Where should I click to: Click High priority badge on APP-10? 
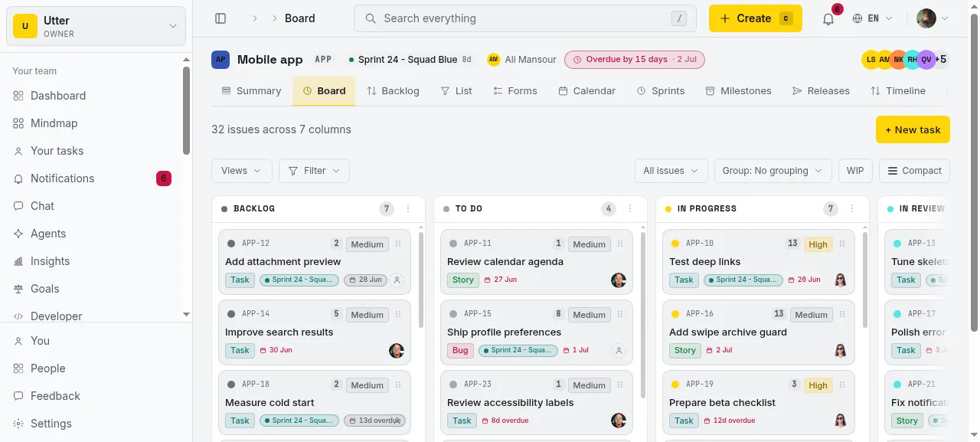(818, 244)
